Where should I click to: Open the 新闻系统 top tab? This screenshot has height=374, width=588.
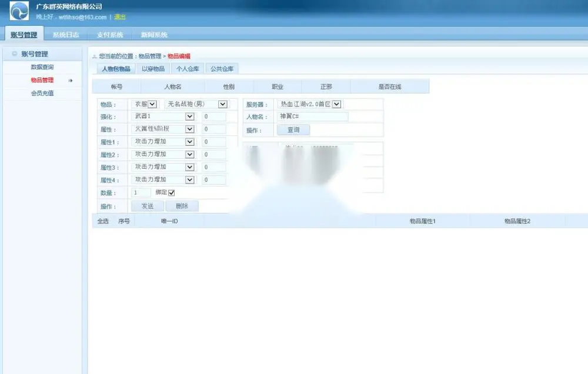(153, 35)
